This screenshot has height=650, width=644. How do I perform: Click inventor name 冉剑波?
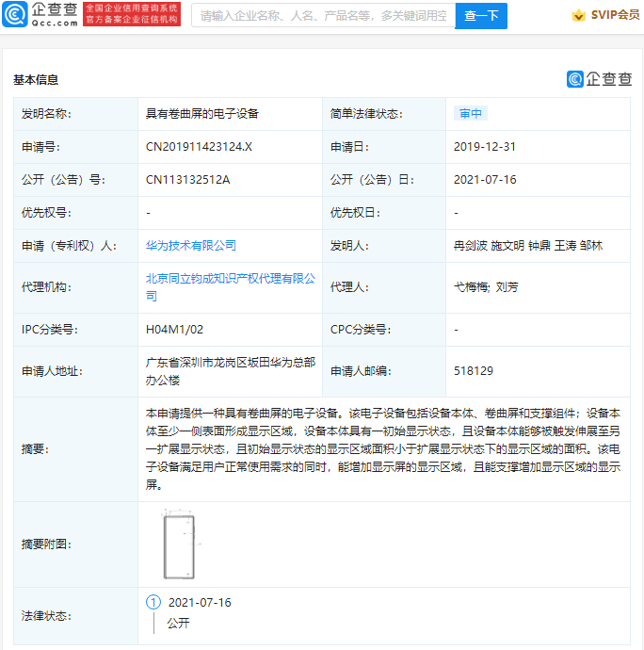click(x=468, y=245)
